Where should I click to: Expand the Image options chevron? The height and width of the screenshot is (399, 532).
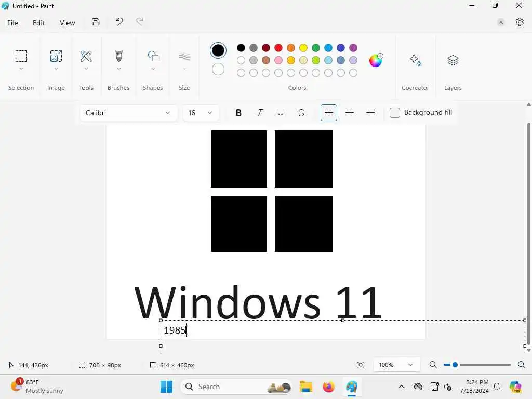coord(56,69)
